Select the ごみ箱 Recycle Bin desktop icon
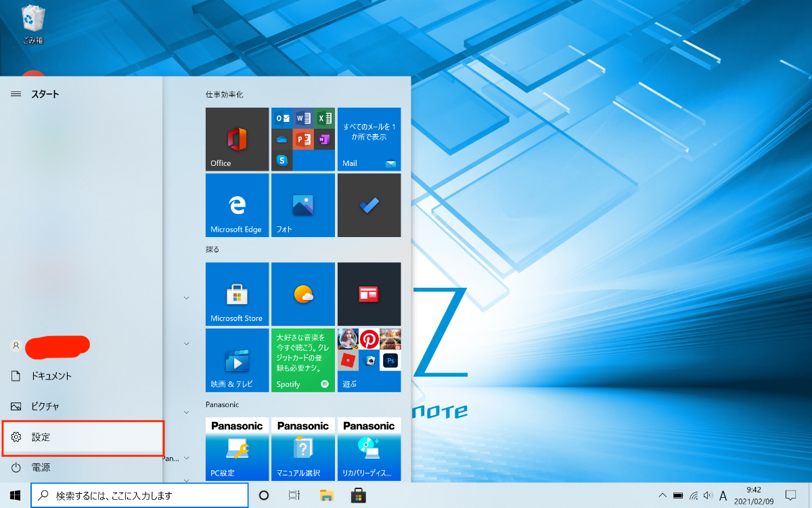The height and width of the screenshot is (508, 812). (32, 24)
